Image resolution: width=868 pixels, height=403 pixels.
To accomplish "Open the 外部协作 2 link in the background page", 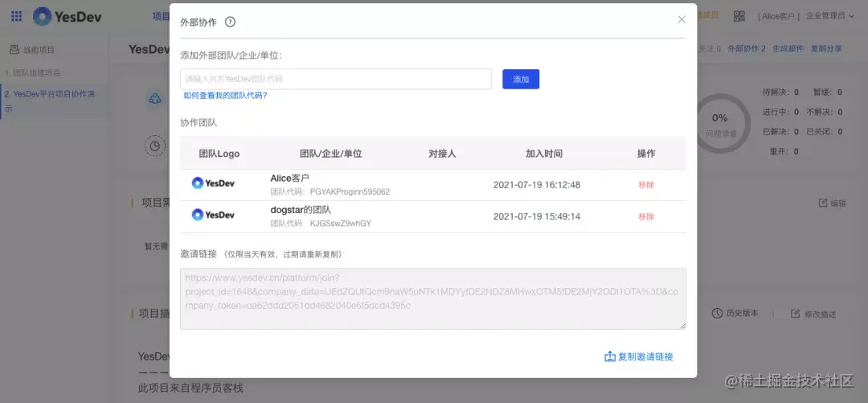I will click(746, 49).
